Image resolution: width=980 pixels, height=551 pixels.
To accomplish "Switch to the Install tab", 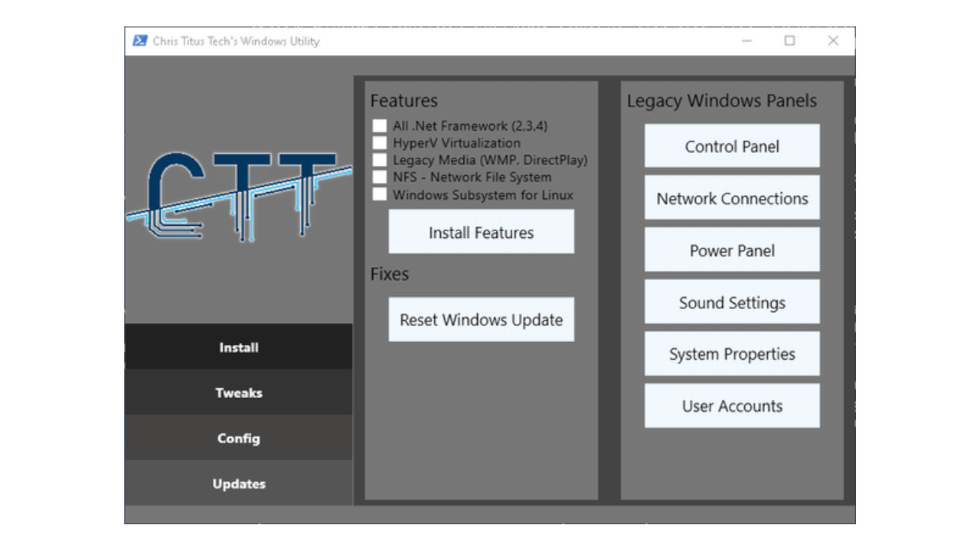I will 239,347.
